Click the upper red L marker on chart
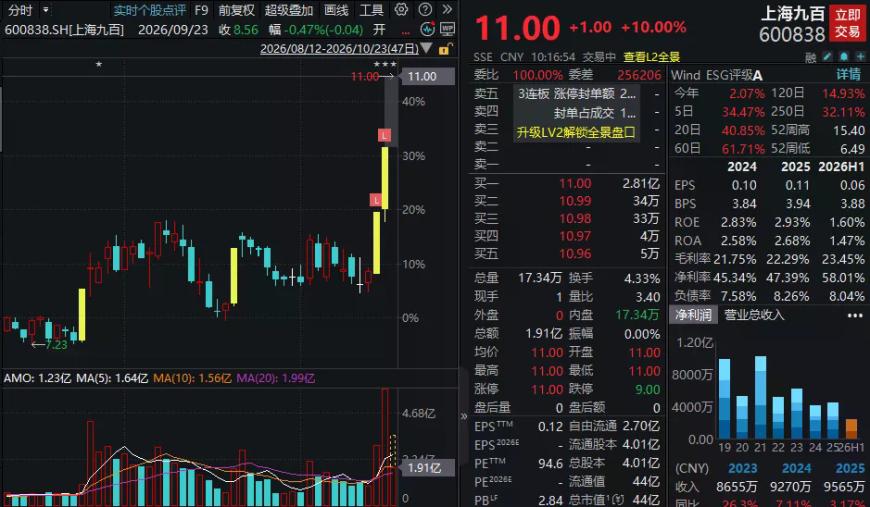Image resolution: width=870 pixels, height=507 pixels. click(385, 135)
